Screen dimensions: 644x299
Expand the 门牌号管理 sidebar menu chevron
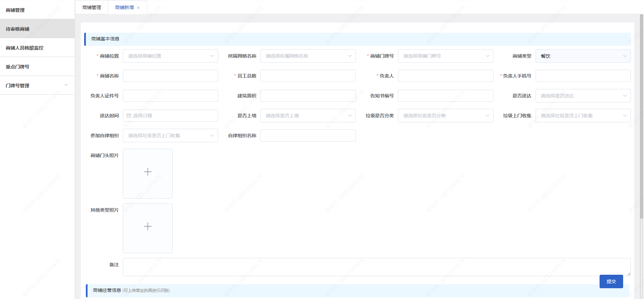(66, 85)
